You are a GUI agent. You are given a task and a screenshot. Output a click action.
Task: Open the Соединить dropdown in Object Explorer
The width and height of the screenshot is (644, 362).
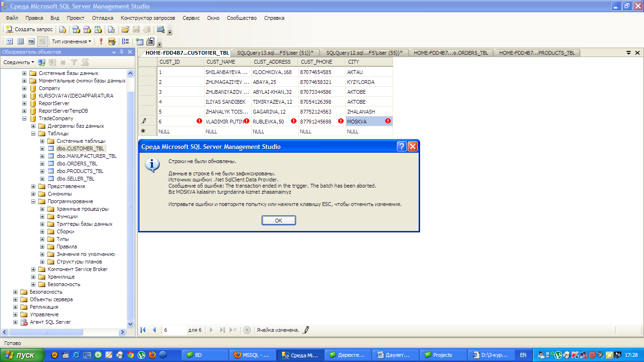(x=19, y=62)
